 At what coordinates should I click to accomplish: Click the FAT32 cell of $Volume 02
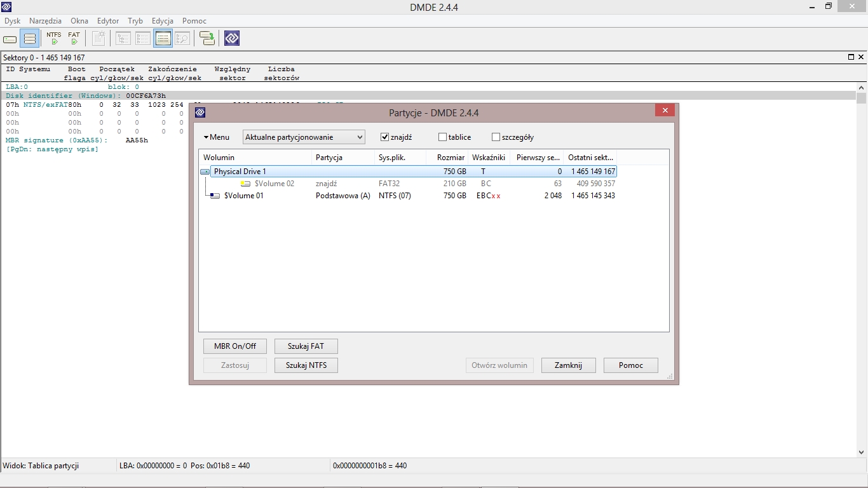tap(390, 184)
